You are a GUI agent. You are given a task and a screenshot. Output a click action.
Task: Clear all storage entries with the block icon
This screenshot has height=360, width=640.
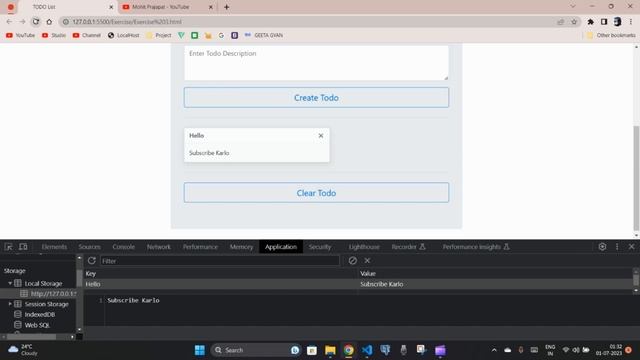(x=353, y=260)
